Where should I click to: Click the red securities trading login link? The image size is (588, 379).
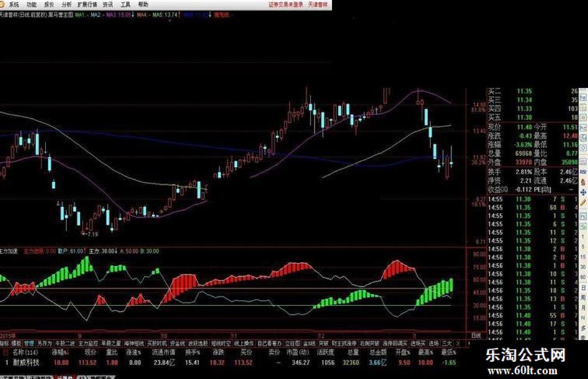pyautogui.click(x=286, y=4)
